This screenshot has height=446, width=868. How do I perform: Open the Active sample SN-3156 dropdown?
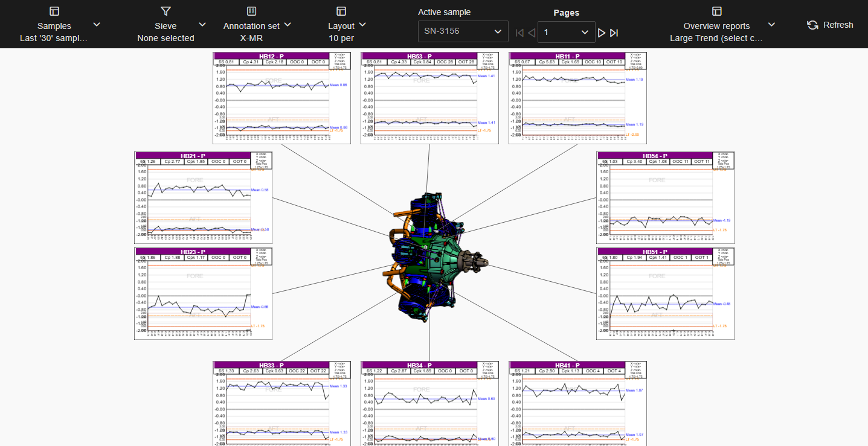coord(463,31)
